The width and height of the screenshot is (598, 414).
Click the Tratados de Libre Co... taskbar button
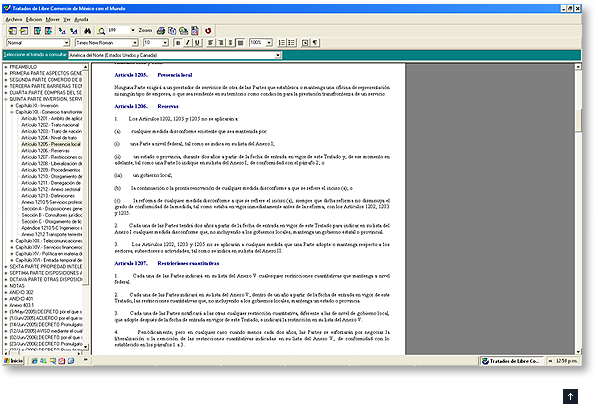click(511, 361)
